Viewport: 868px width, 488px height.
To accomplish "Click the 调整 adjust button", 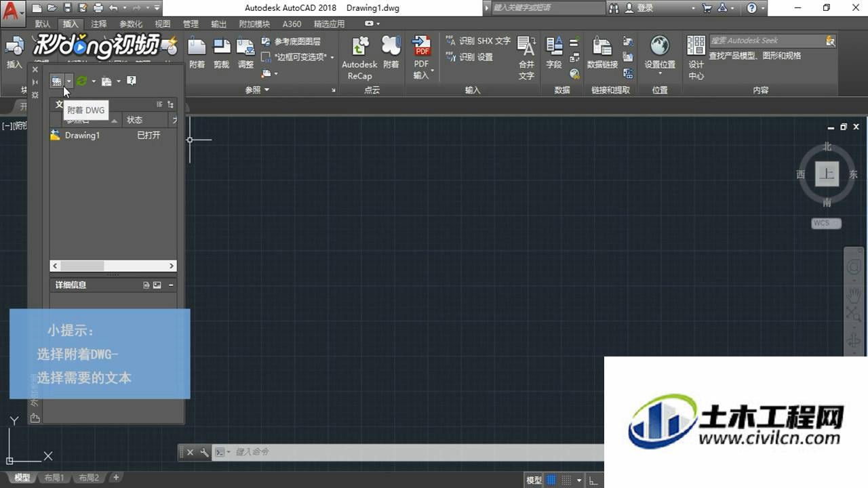I will (245, 53).
